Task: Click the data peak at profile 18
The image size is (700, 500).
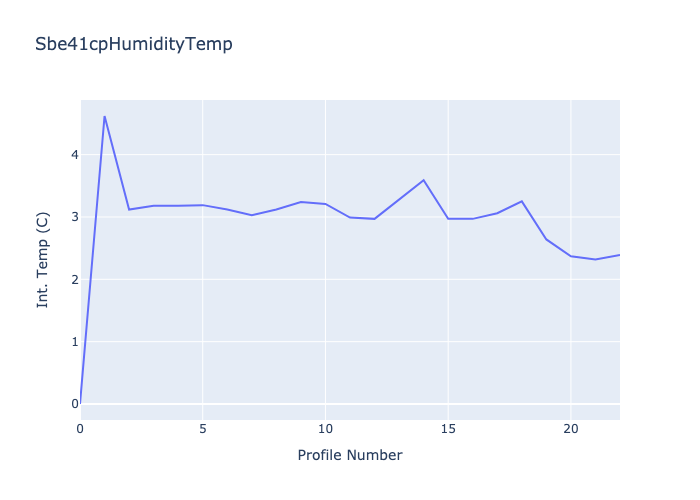Action: 522,201
